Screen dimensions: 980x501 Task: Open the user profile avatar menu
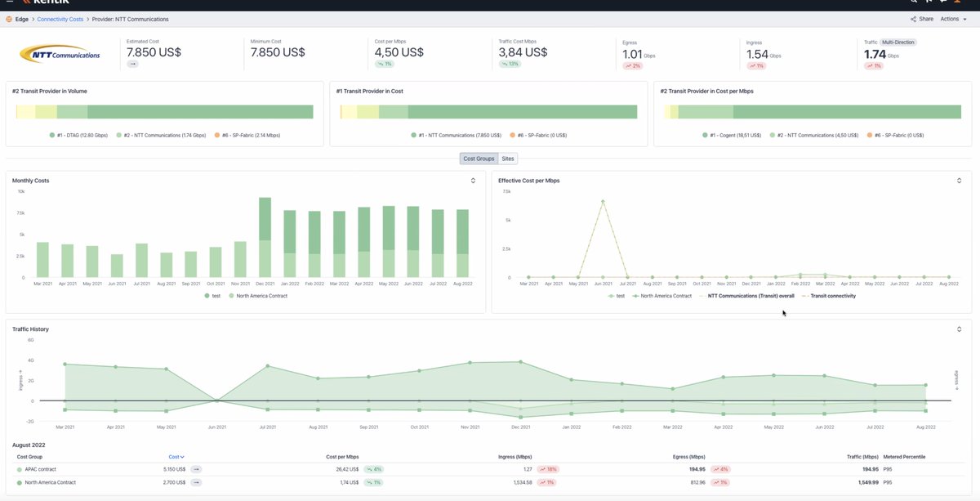(957, 3)
